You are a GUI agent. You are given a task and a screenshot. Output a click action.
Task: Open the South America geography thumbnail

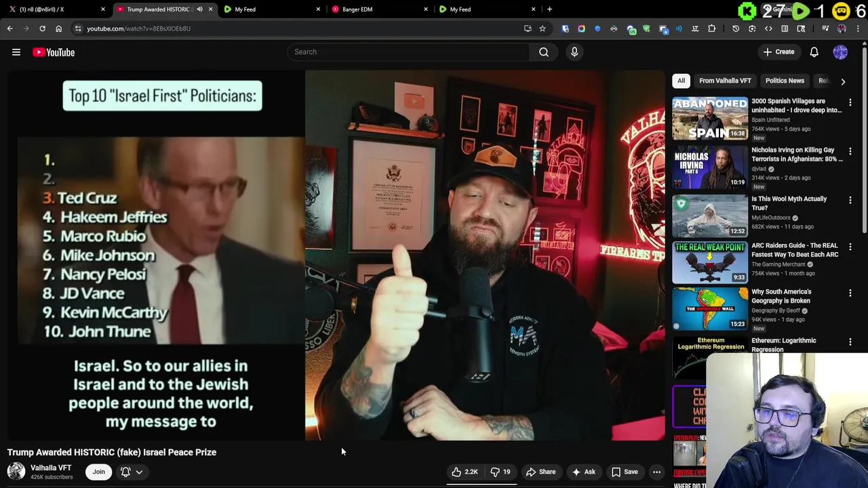709,309
